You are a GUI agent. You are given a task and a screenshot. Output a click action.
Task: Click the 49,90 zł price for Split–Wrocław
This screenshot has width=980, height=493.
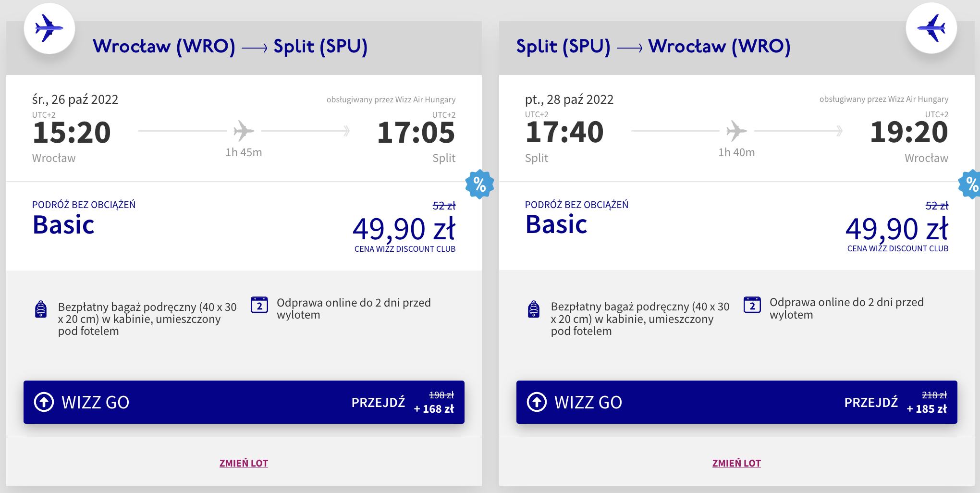pos(896,229)
